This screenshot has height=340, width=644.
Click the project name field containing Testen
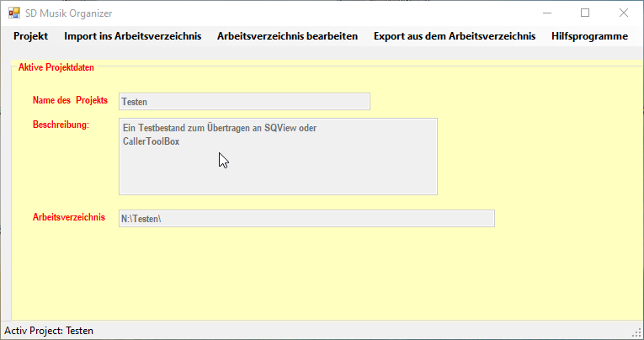(x=244, y=102)
